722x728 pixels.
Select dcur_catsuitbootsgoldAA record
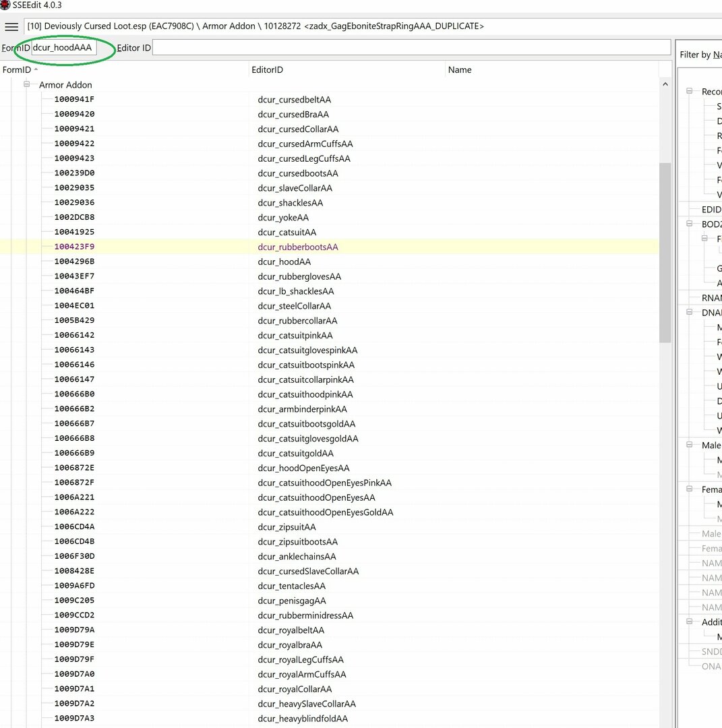coord(330,424)
